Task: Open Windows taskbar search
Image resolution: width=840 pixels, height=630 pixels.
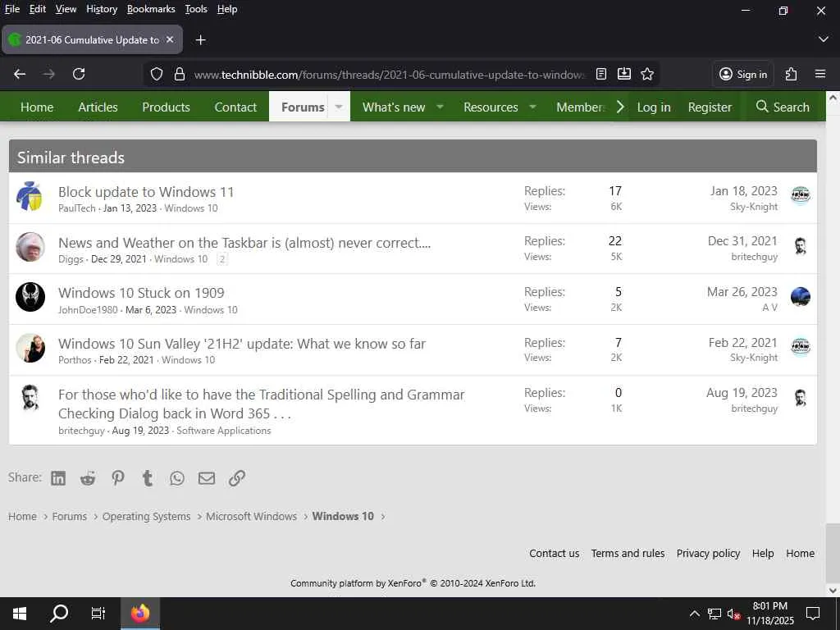Action: pyautogui.click(x=59, y=614)
